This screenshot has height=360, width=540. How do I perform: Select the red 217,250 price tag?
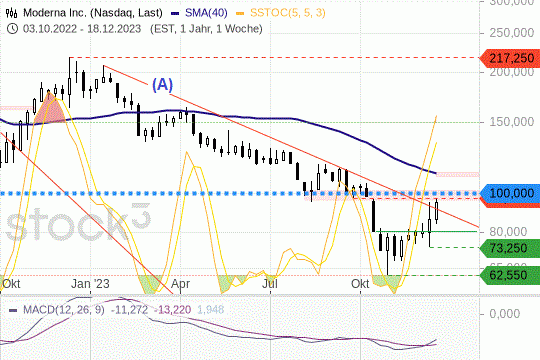(509, 58)
